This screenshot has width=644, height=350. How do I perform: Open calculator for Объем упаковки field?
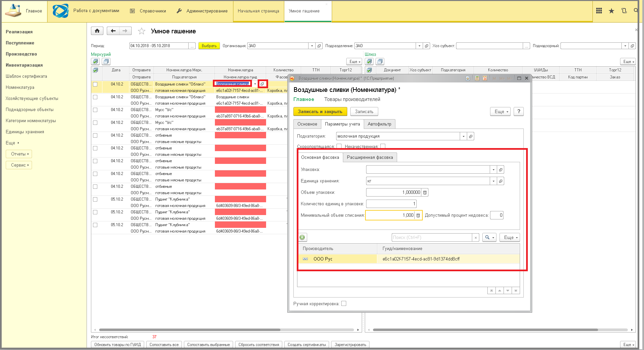point(425,193)
